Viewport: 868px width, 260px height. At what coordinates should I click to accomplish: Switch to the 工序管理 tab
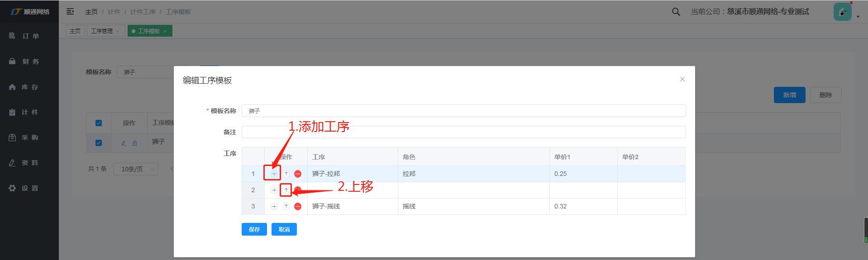(102, 31)
